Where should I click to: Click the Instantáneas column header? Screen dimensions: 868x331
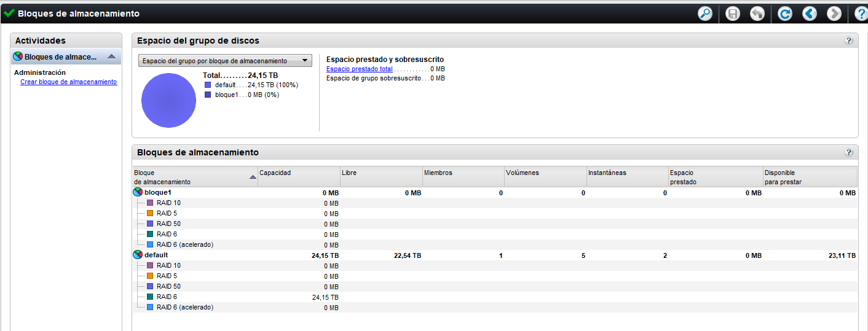[x=628, y=177]
